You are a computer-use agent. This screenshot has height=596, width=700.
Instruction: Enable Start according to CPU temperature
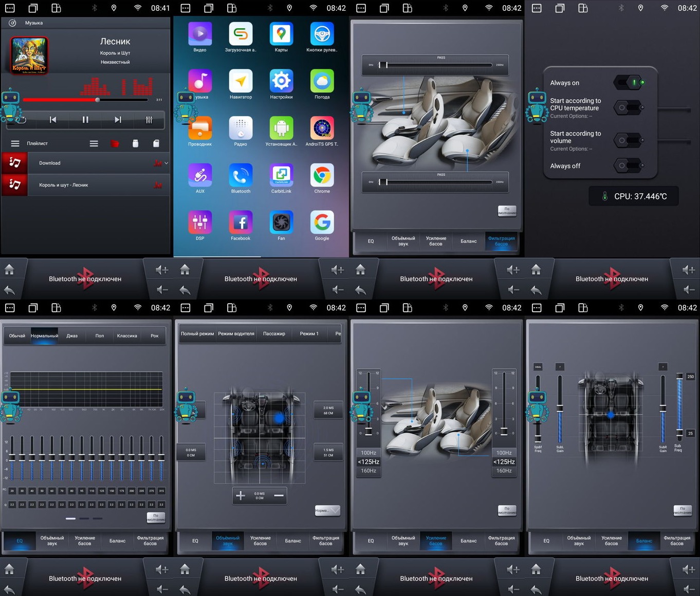(x=629, y=108)
